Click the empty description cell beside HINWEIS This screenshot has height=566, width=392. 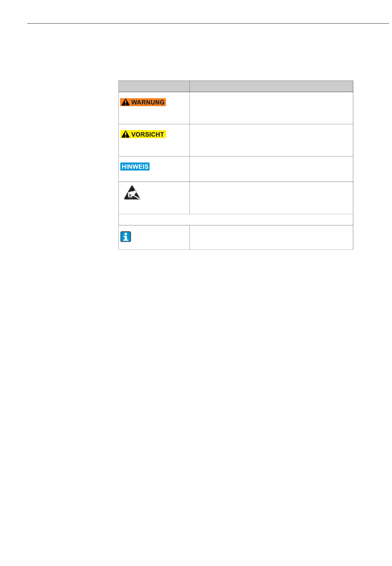click(x=271, y=169)
